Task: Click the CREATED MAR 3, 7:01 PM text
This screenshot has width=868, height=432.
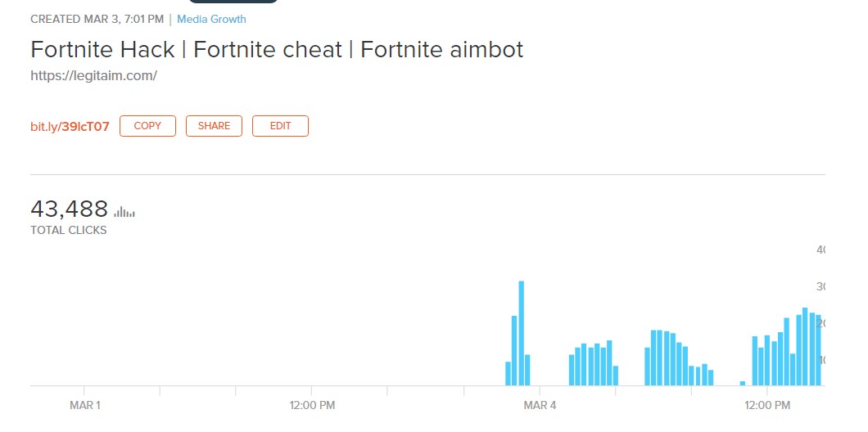Action: coord(97,19)
